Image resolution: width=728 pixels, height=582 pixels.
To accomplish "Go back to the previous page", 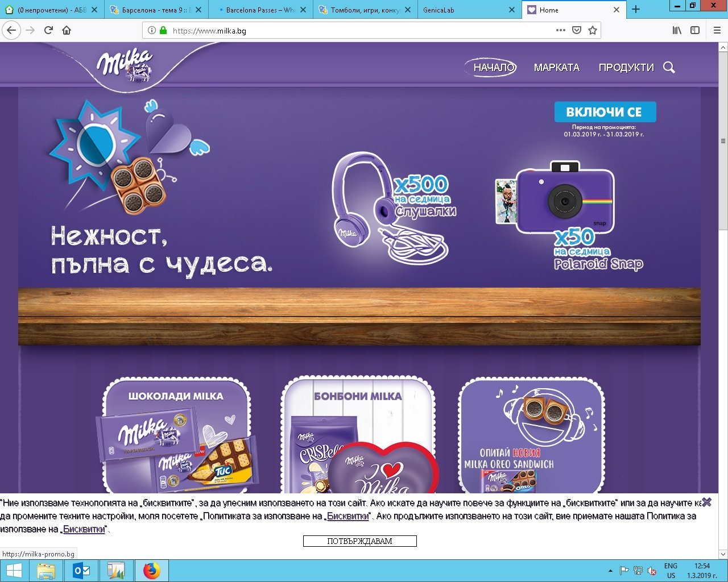I will tap(11, 31).
